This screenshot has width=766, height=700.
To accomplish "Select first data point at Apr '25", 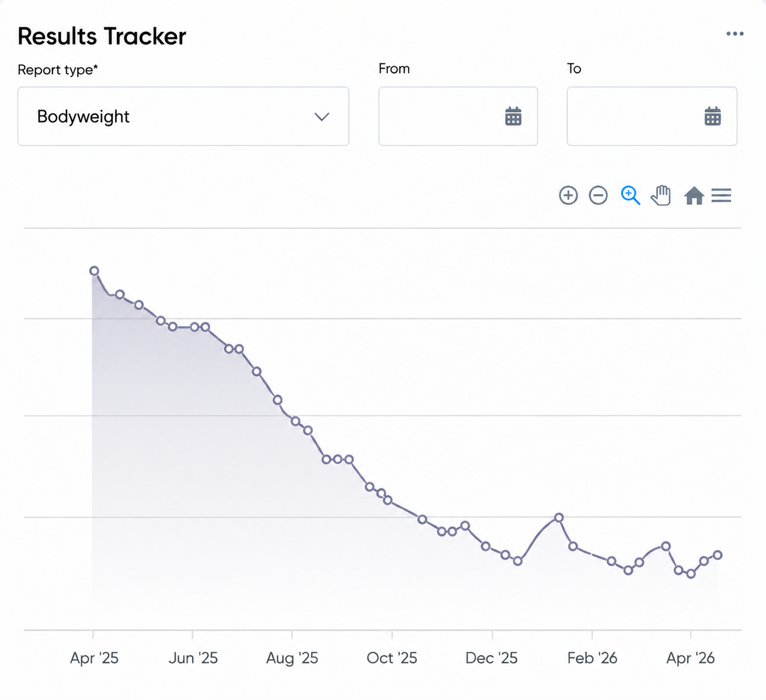I will [94, 271].
